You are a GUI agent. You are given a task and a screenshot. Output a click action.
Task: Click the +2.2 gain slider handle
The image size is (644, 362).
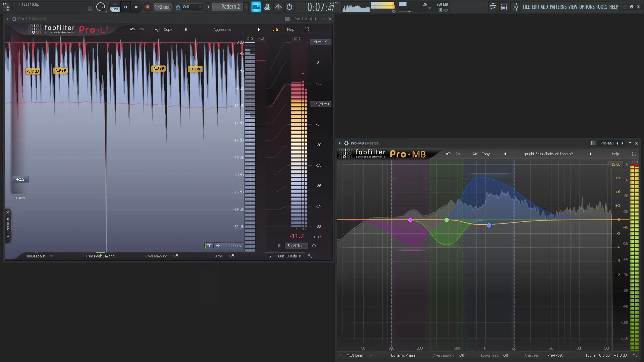tap(20, 179)
